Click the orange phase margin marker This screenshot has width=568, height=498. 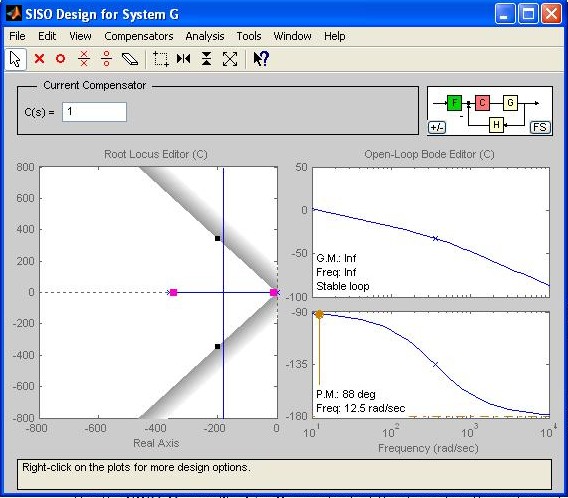coord(319,314)
